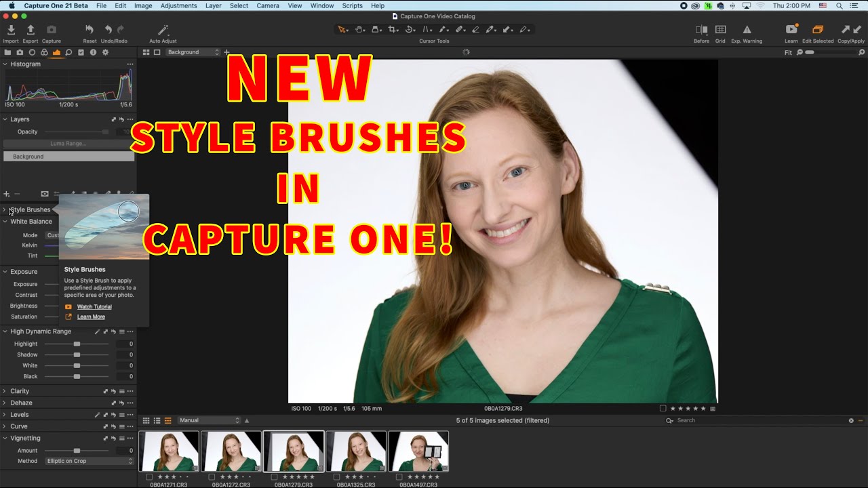Image resolution: width=868 pixels, height=488 pixels.
Task: Click the Capture camera icon
Action: point(52,30)
